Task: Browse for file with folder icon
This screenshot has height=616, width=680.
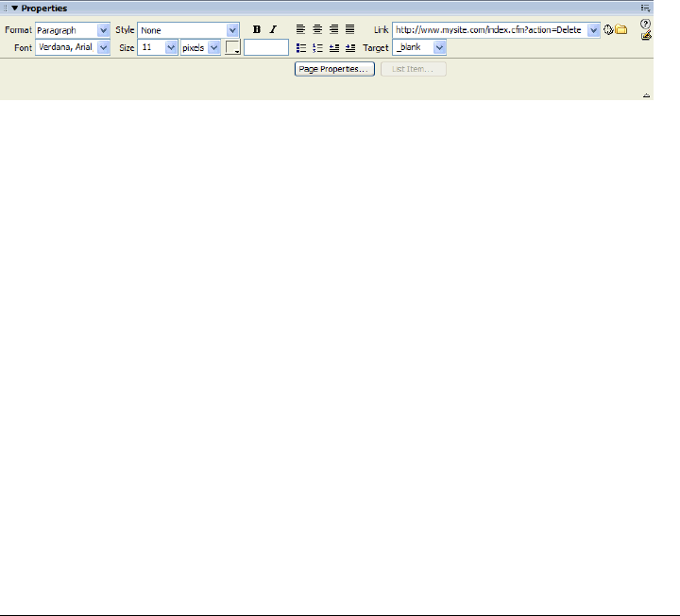Action: [x=621, y=29]
